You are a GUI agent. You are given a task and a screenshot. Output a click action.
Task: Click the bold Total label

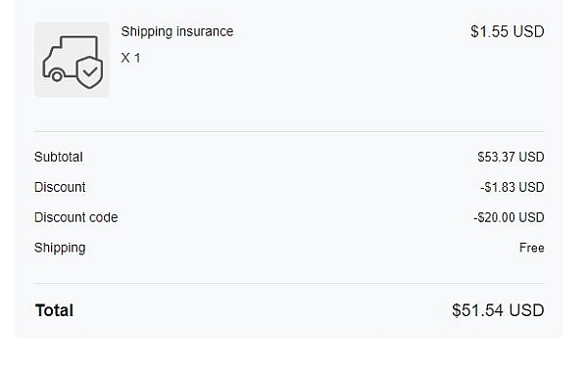point(54,310)
